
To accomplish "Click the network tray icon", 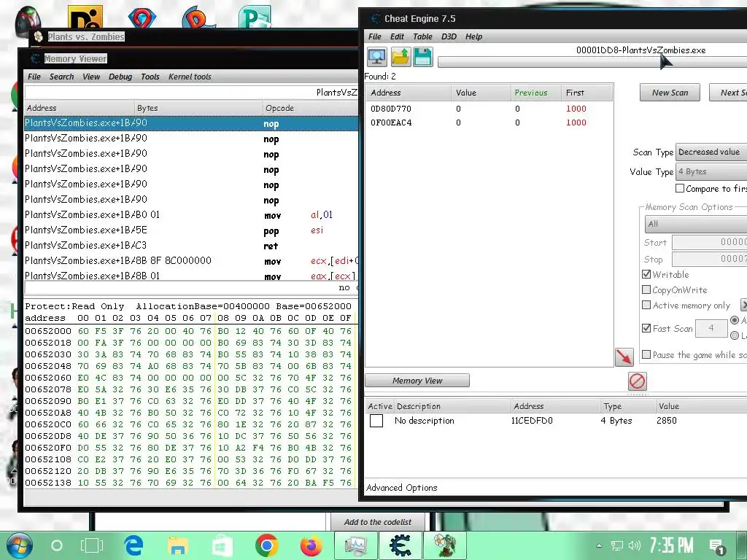I will 617,545.
